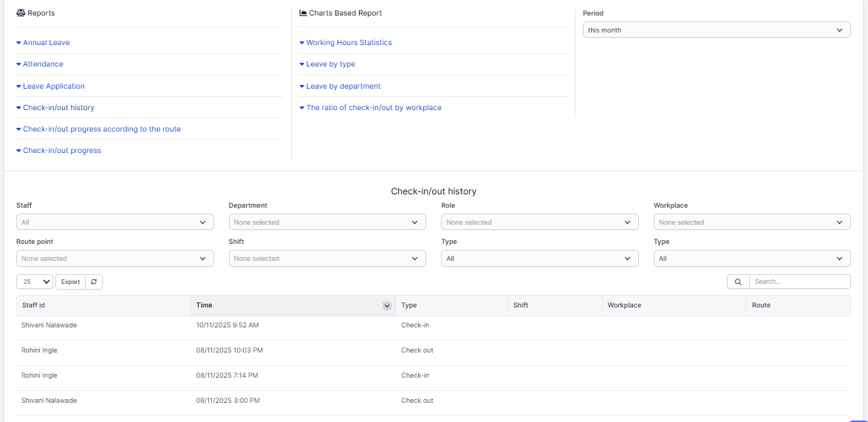Click the caret icon beside Attendance
Viewport: 868px width, 422px height.
point(18,64)
